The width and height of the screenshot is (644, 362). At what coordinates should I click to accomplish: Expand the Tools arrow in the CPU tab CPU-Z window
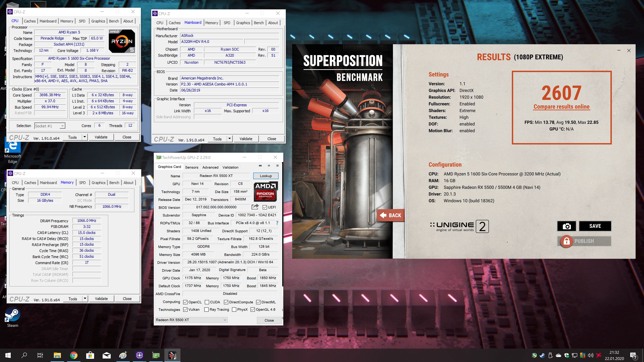(x=85, y=137)
